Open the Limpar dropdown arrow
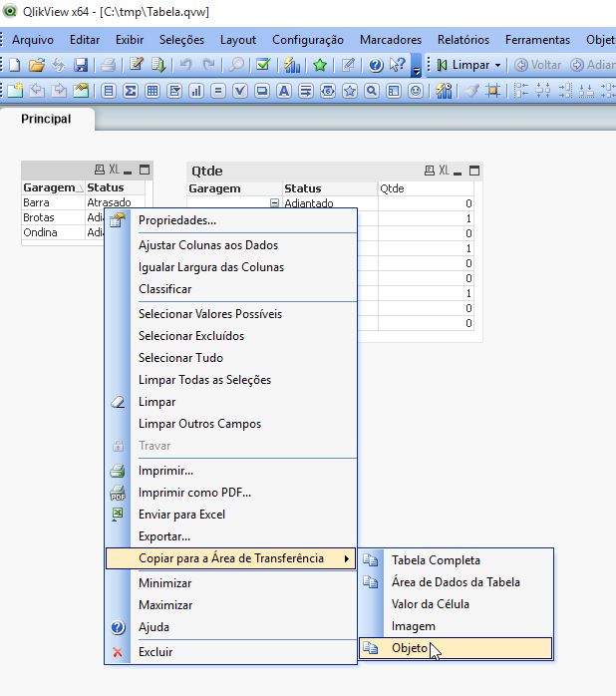The width and height of the screenshot is (616, 696). [498, 65]
